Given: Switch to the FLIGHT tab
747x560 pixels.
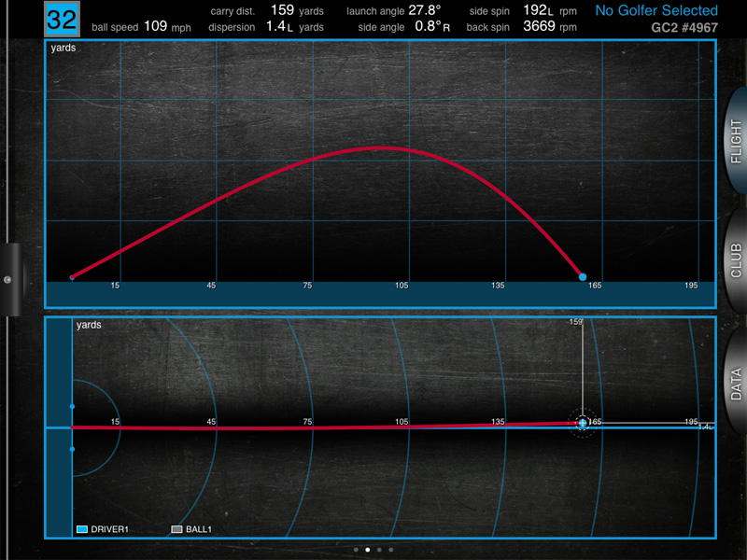Looking at the screenshot, I should [x=734, y=139].
